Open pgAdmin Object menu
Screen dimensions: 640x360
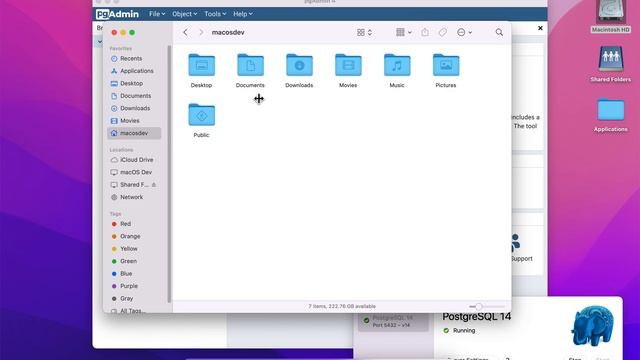pos(184,14)
